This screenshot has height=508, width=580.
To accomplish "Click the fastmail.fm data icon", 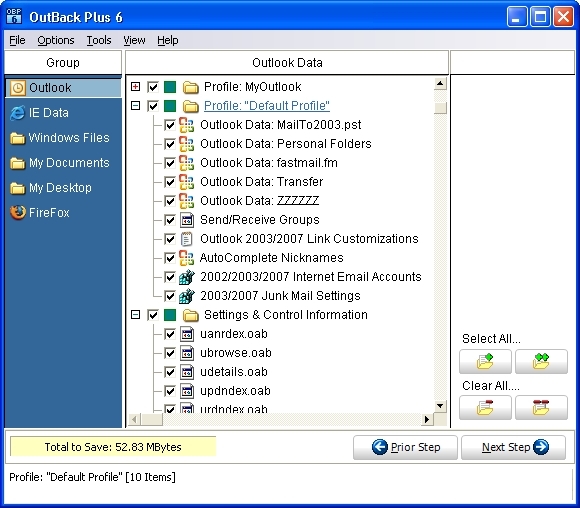I will point(186,163).
